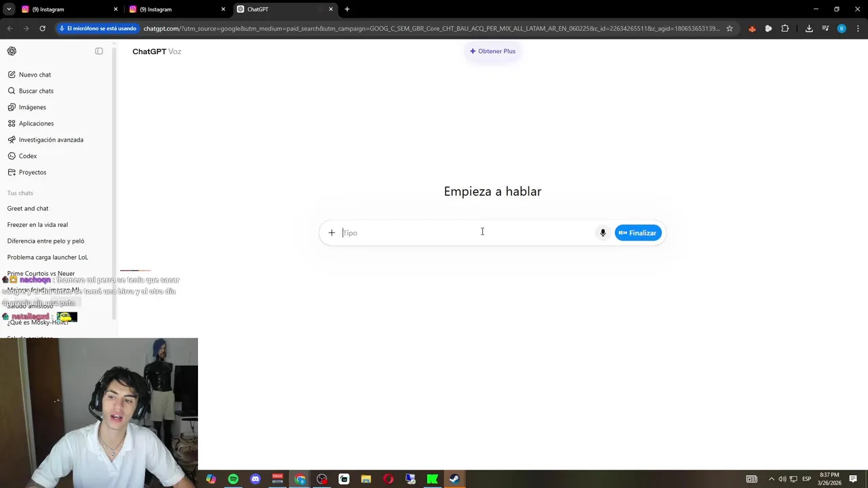
Task: Collapse the sidebar with the panel toggle icon
Action: click(99, 52)
